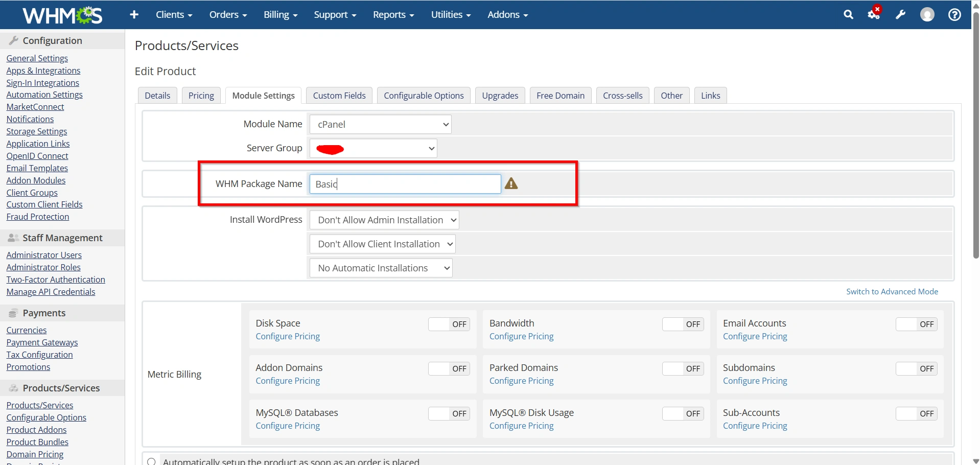Expand the Reports top menu

pyautogui.click(x=393, y=15)
